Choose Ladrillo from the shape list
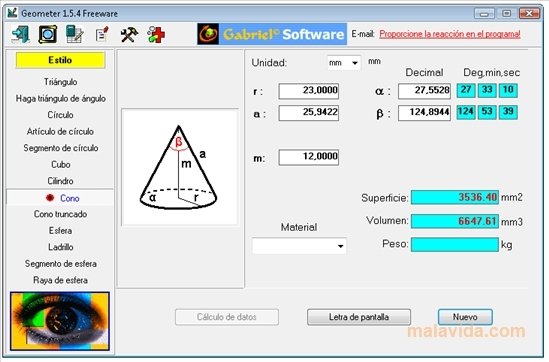This screenshot has width=549, height=362. tap(61, 247)
